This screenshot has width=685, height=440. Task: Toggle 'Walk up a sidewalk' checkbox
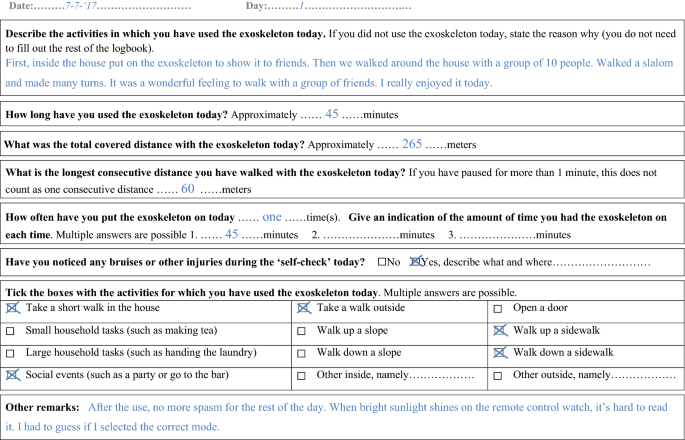tap(499, 330)
